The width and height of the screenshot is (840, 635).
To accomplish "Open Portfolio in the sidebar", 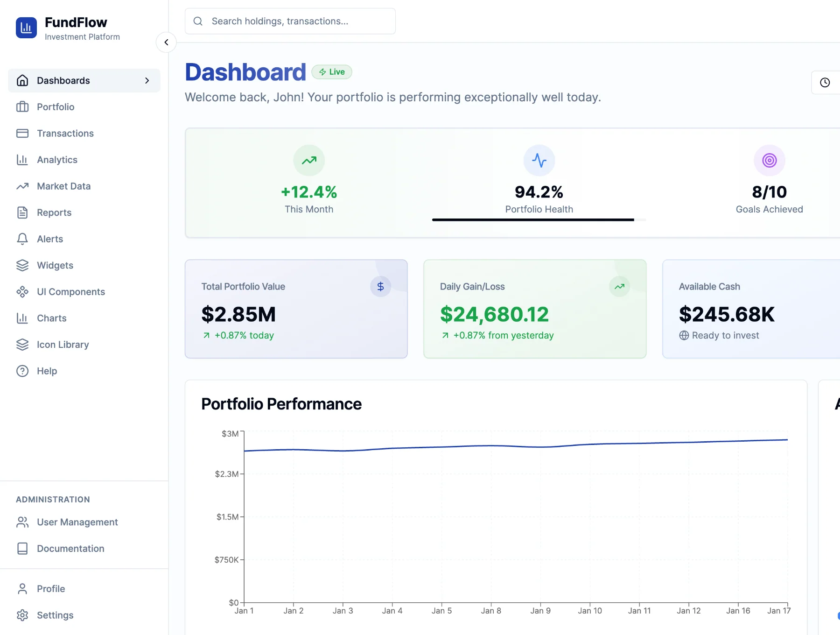I will pyautogui.click(x=84, y=107).
